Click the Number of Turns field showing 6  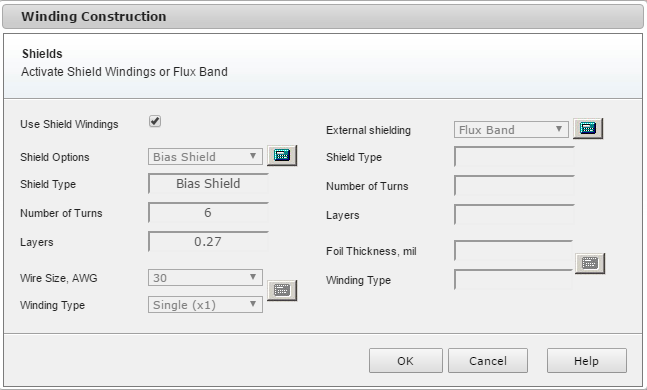pos(208,213)
